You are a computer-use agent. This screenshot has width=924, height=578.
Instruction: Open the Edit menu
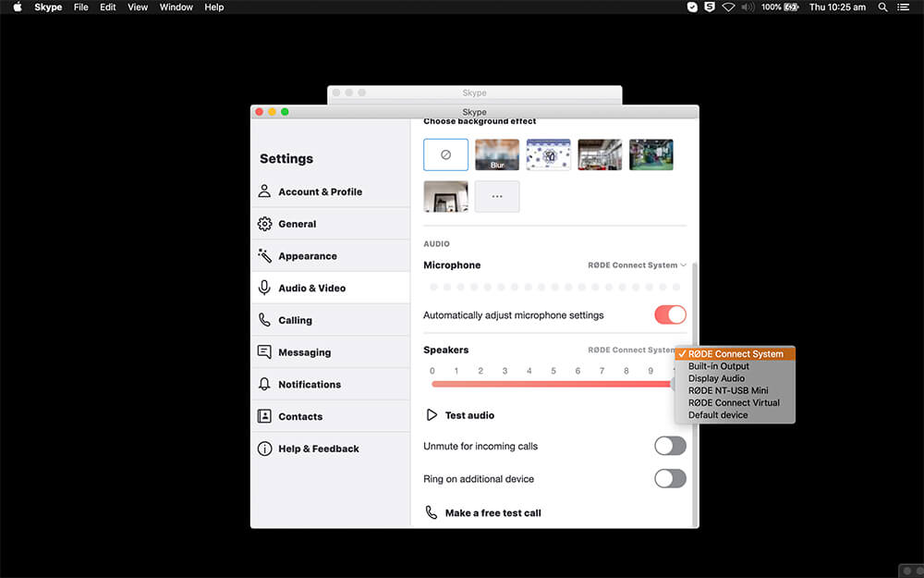click(108, 7)
